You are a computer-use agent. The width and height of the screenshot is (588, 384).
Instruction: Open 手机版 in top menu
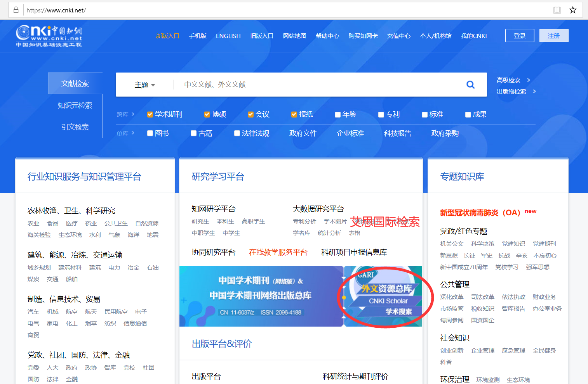point(198,36)
